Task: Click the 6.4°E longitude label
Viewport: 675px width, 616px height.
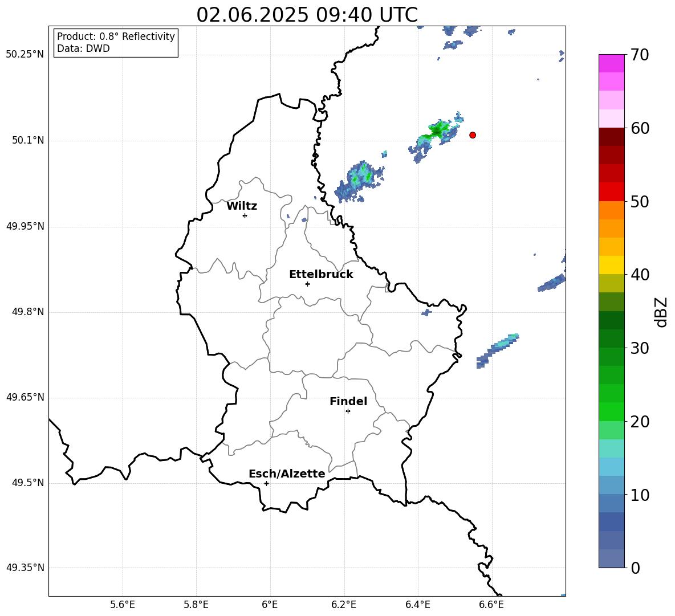Action: tap(417, 605)
